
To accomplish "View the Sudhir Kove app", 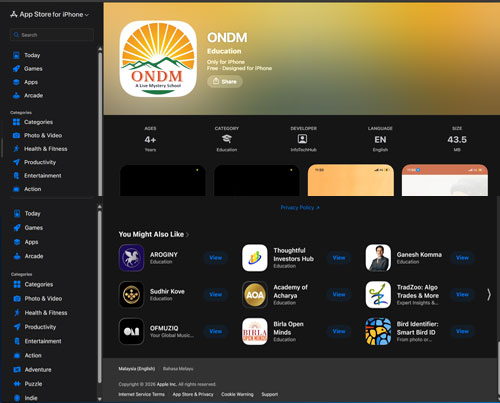I will pyautogui.click(x=216, y=294).
